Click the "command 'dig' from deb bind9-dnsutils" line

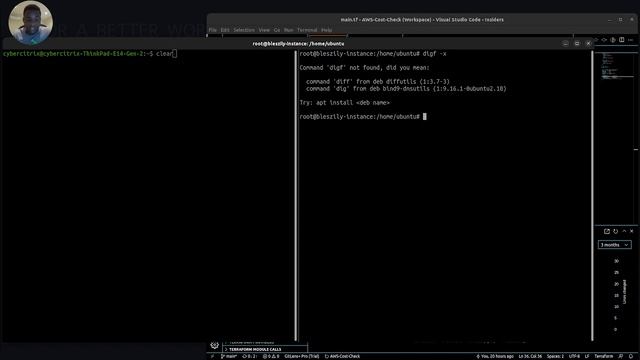pos(406,89)
